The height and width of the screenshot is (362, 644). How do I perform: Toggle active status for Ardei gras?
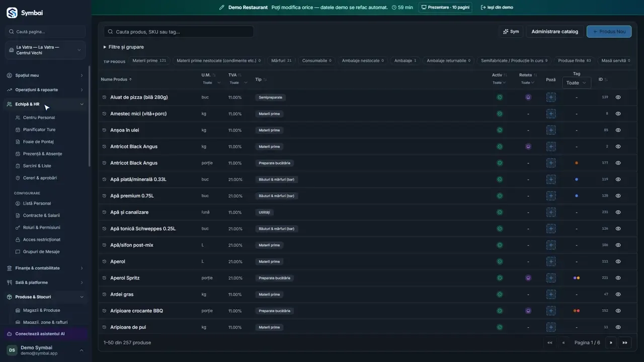500,294
